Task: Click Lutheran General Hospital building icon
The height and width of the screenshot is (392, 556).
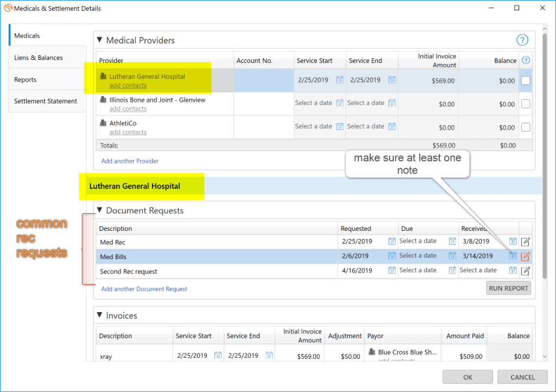Action: [103, 76]
